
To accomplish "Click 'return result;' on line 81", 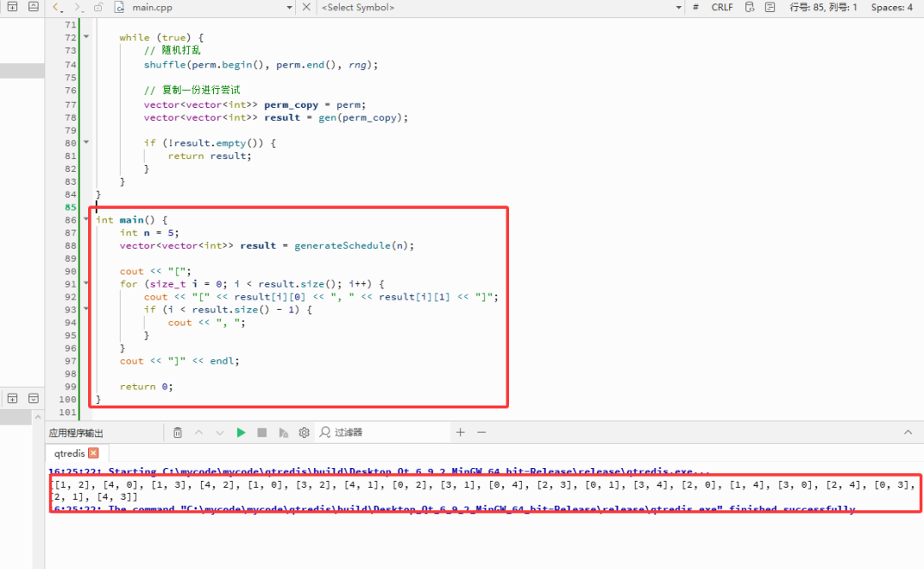I will (x=210, y=156).
